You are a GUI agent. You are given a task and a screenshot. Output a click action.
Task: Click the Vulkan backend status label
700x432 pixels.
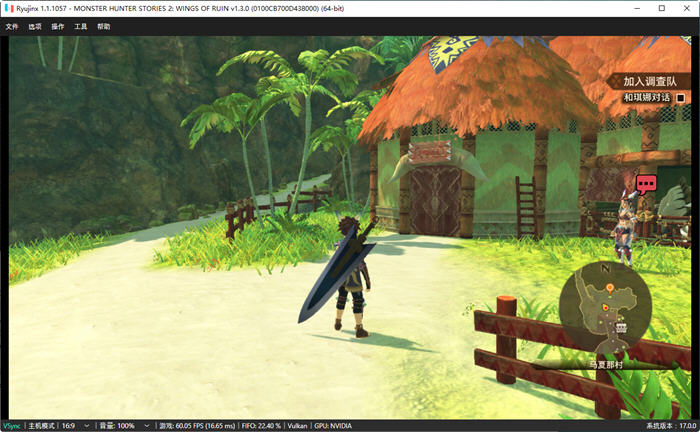click(x=297, y=426)
